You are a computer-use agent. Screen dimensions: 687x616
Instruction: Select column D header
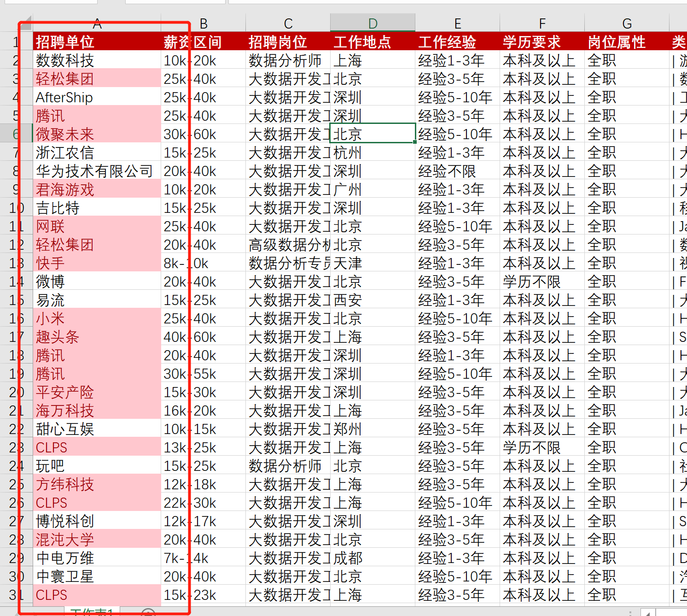(x=373, y=23)
